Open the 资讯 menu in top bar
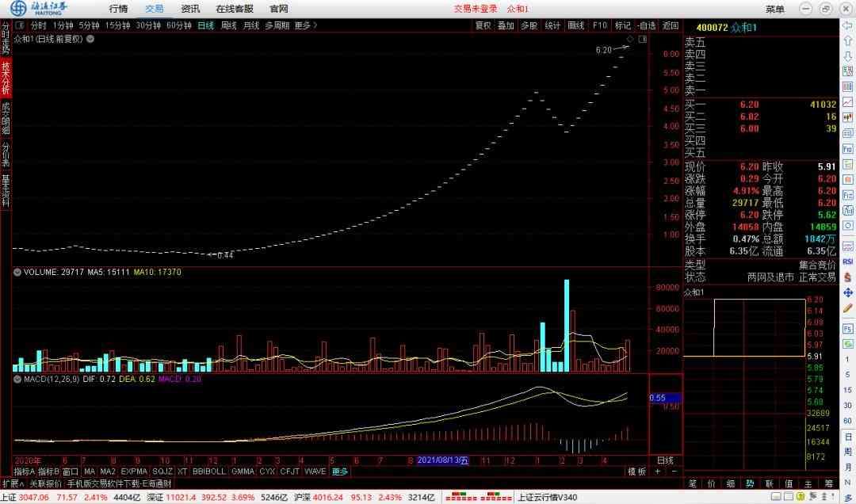The image size is (856, 504). pyautogui.click(x=190, y=9)
